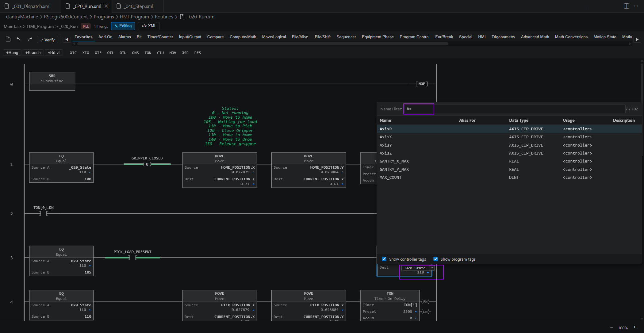Click the TON[0].DN contact on rung 2
The image size is (644, 333).
pos(44,213)
